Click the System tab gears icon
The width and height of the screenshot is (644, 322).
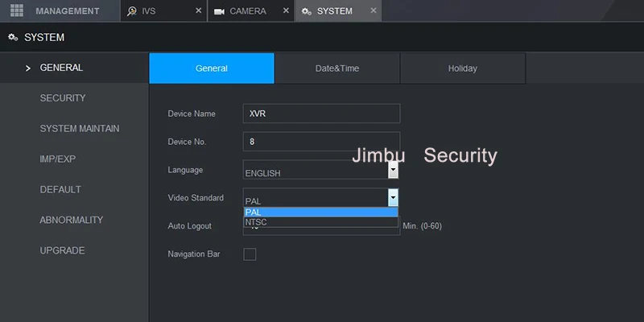click(x=307, y=11)
